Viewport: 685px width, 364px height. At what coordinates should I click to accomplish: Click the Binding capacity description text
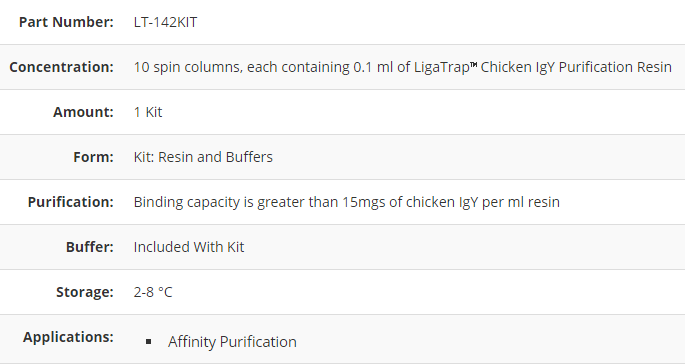346,202
